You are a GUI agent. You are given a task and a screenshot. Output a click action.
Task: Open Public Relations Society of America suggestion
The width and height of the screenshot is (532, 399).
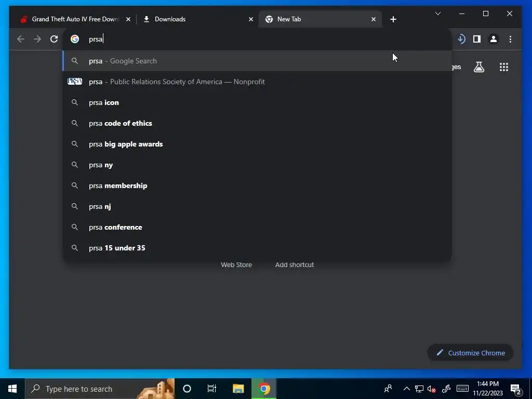(257, 82)
